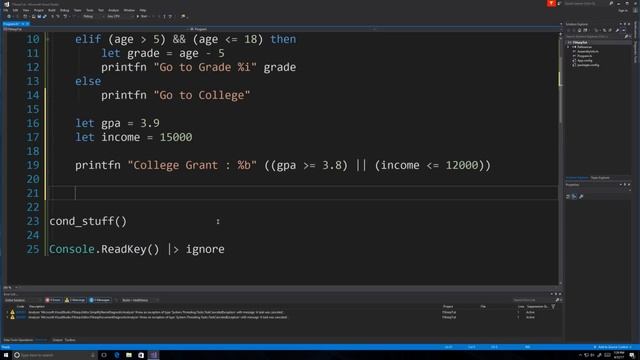
Task: Open the Build menu
Action: click(x=52, y=10)
